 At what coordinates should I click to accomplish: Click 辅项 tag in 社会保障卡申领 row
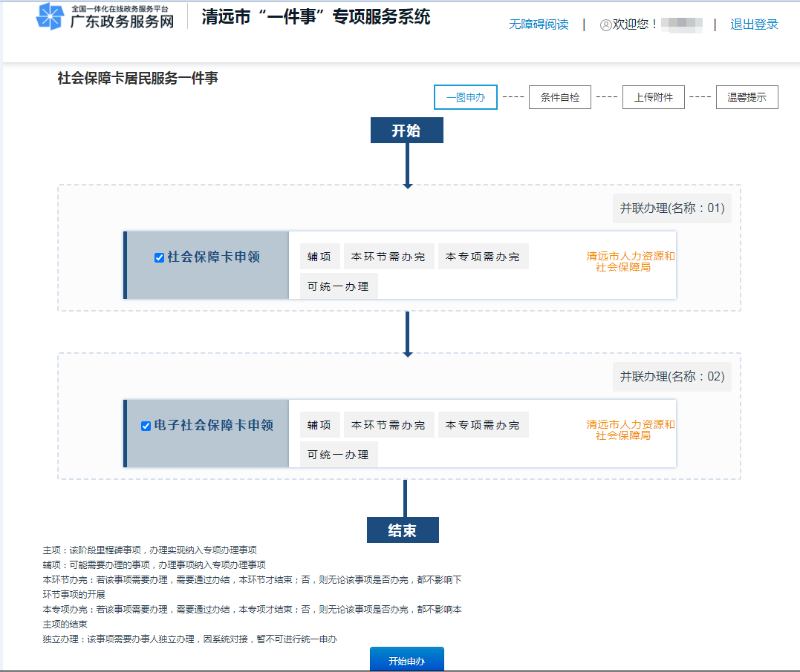tap(320, 257)
